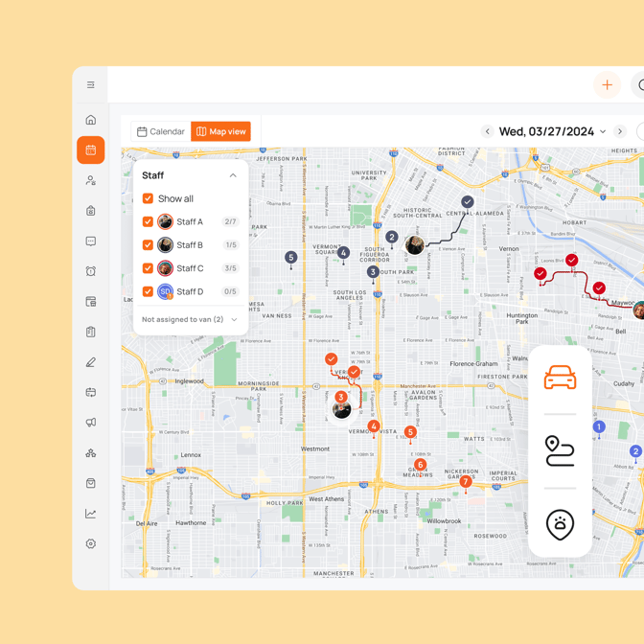Select the paw location pin icon
This screenshot has height=644, width=644.
[x=560, y=525]
